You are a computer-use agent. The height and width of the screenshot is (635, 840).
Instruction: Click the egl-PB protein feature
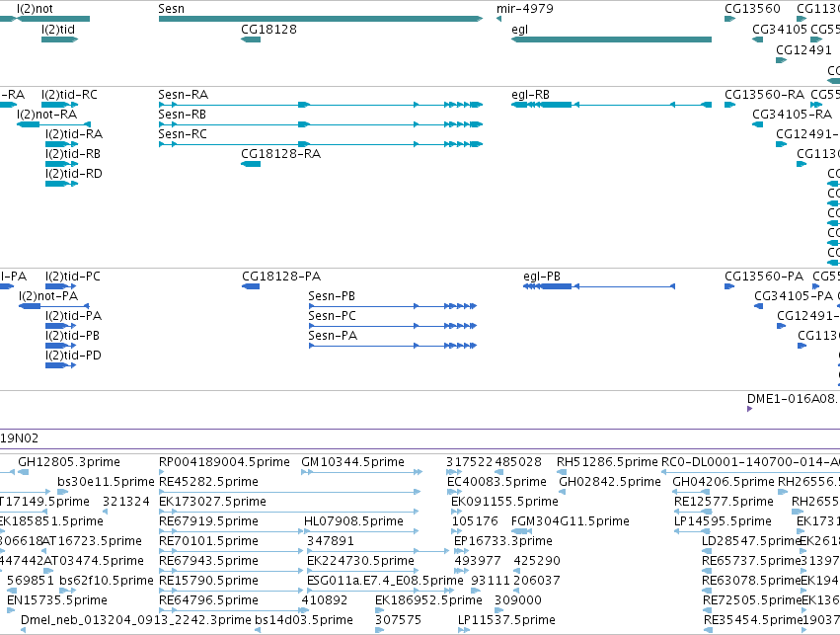pos(599,286)
